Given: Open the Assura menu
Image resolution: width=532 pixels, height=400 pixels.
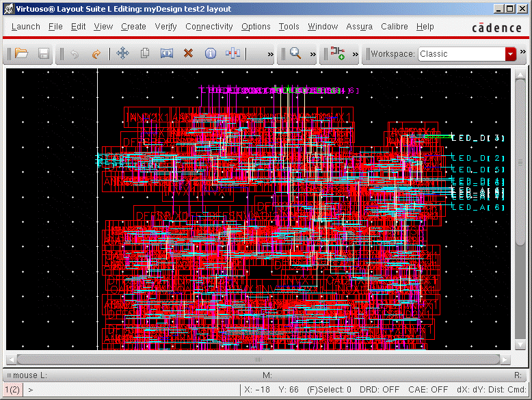Looking at the screenshot, I should tap(359, 27).
